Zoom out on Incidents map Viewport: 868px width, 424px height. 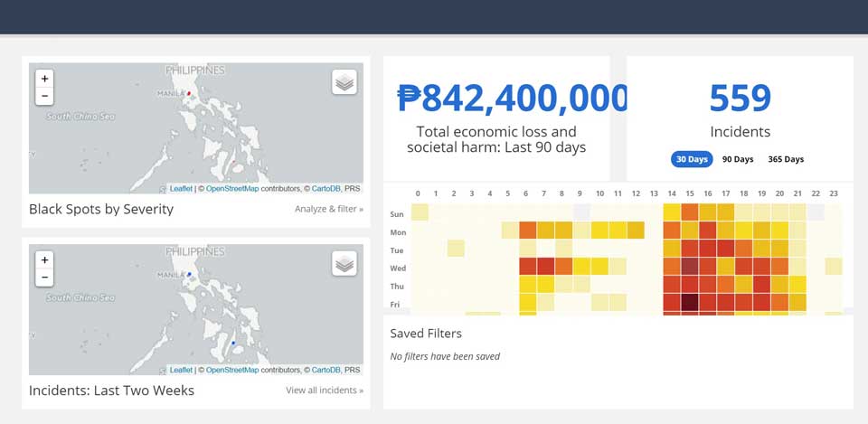pyautogui.click(x=44, y=278)
